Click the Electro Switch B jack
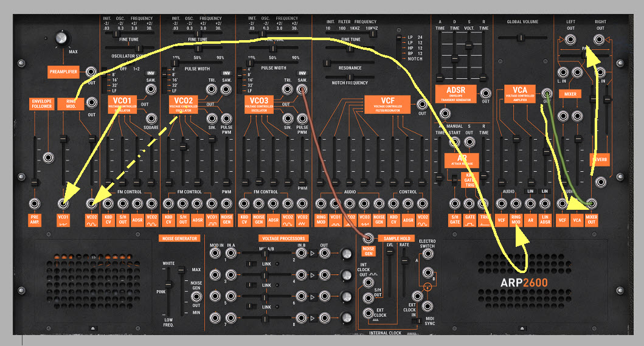 coord(428,272)
